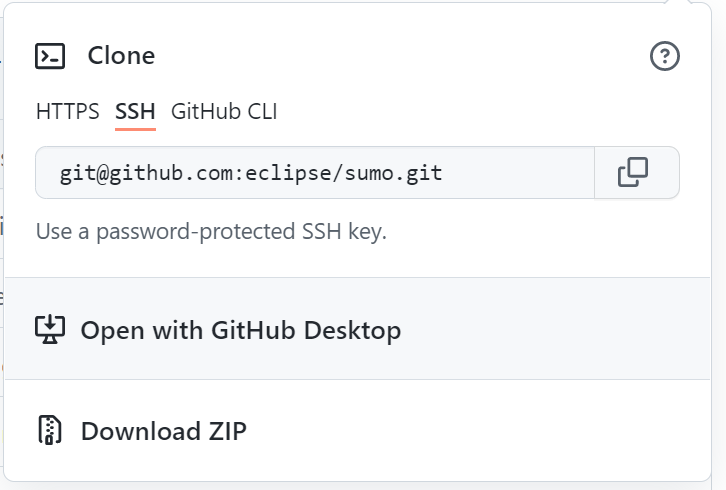
Task: Click the orange underline beneath SSH
Action: (135, 128)
